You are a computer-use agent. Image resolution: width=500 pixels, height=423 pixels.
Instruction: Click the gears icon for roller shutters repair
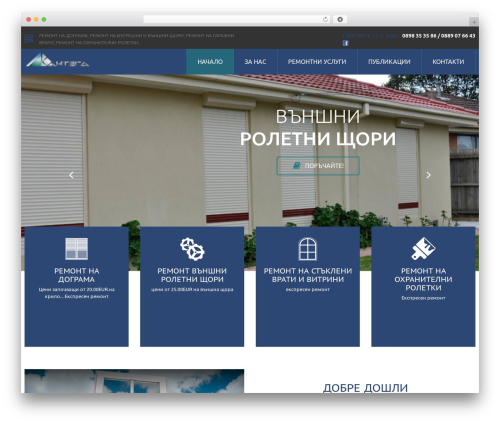pos(192,249)
